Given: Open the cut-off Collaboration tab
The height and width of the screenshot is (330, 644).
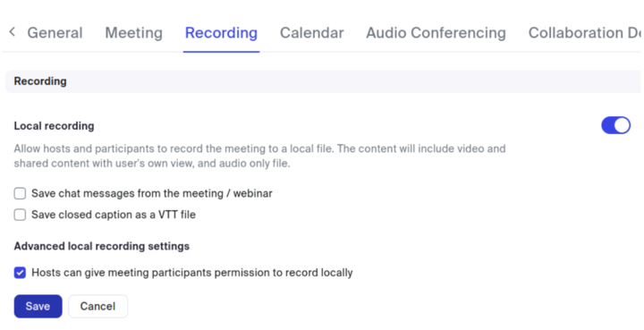Looking at the screenshot, I should click(584, 33).
